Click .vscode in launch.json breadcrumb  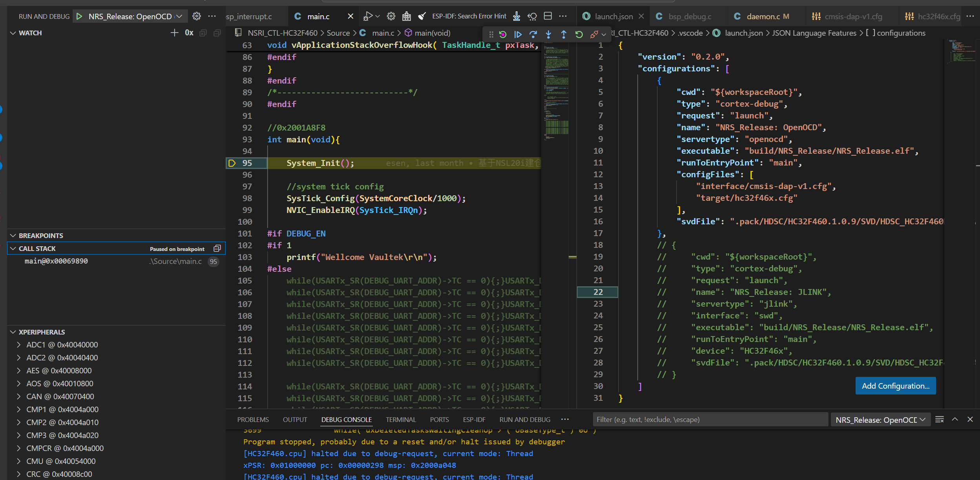click(x=690, y=33)
